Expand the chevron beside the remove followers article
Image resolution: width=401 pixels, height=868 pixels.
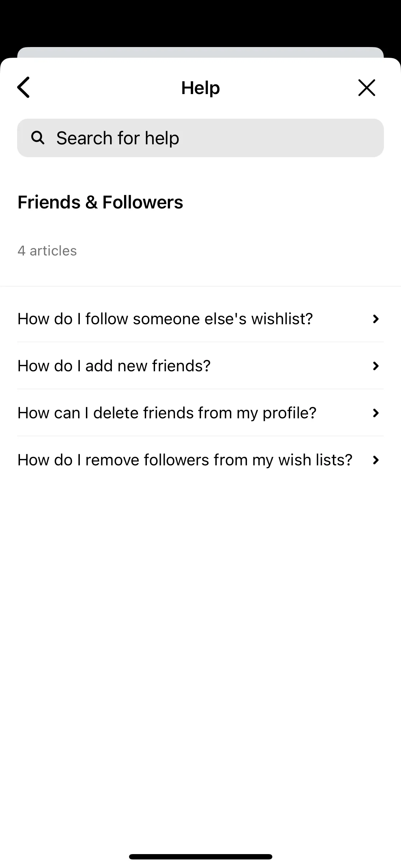tap(375, 460)
